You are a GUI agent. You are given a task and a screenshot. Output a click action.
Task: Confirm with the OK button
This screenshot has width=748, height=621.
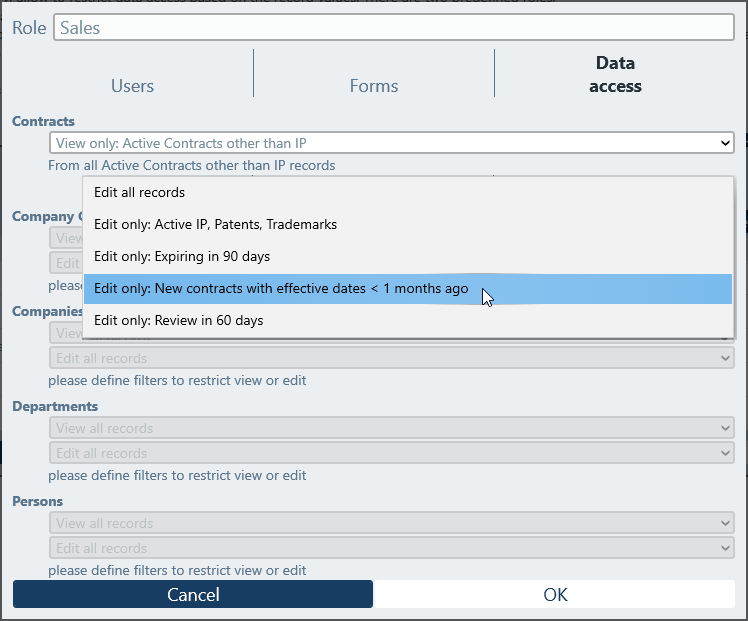(555, 595)
